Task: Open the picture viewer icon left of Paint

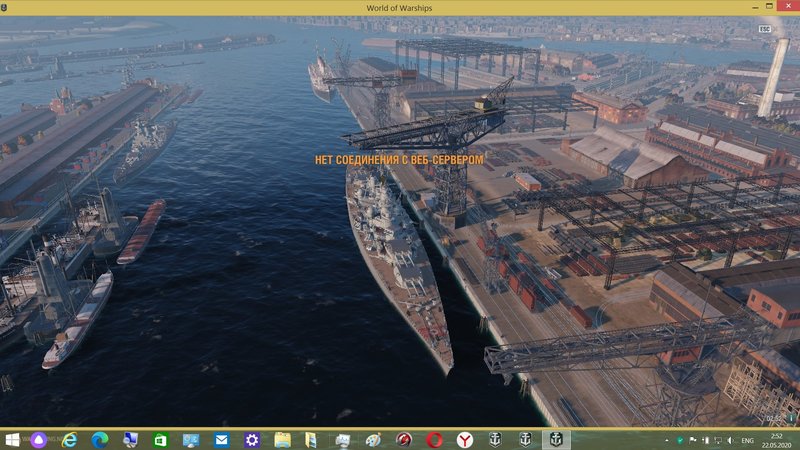Action: coord(342,440)
